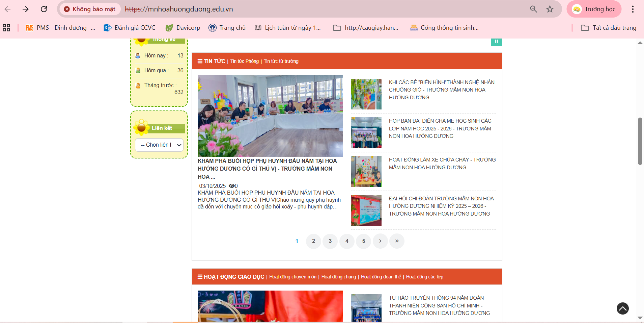Image resolution: width=644 pixels, height=323 pixels.
Task: Click the parent meeting article photo
Action: 270,116
